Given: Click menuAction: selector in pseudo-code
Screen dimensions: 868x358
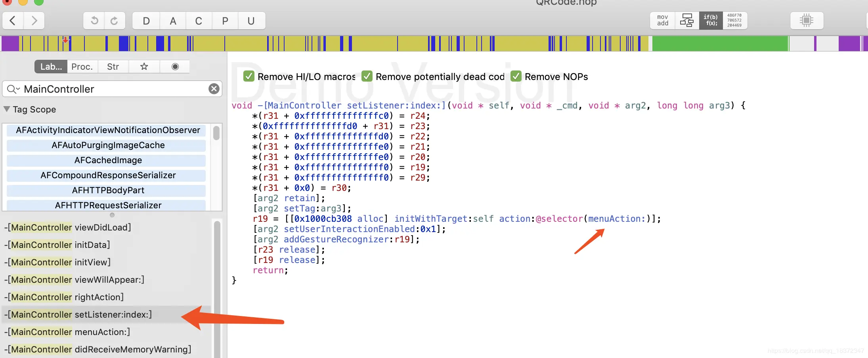Looking at the screenshot, I should [617, 219].
